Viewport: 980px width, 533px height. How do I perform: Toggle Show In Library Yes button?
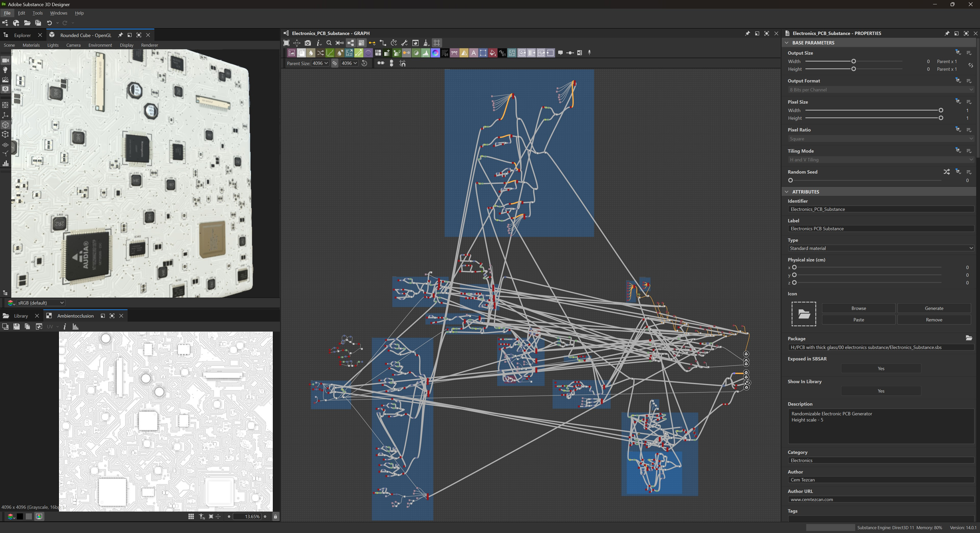click(881, 391)
